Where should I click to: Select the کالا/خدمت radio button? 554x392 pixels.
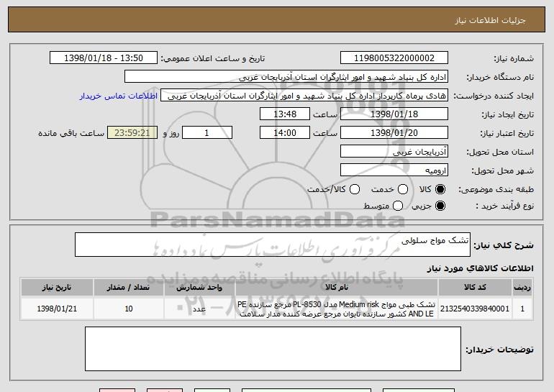355,189
